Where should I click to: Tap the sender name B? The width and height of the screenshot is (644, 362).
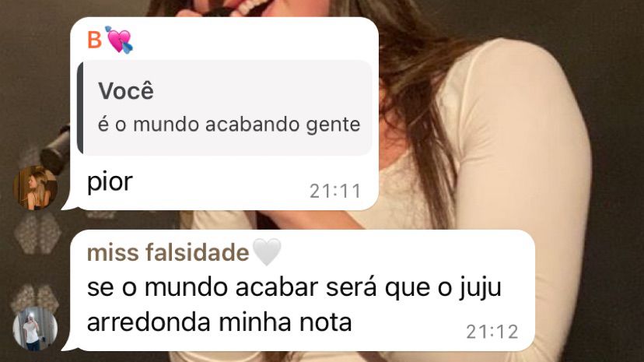[94, 40]
